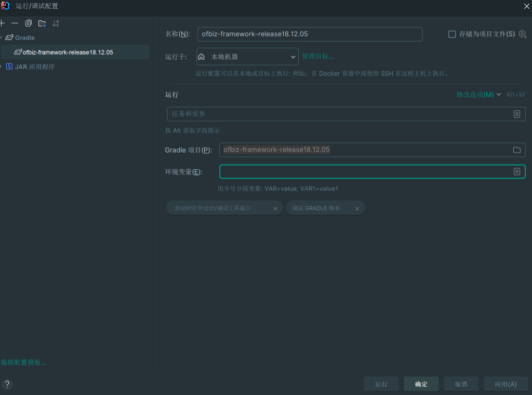Enable the 存储为项目文件(S) checkbox
532x395 pixels.
451,34
